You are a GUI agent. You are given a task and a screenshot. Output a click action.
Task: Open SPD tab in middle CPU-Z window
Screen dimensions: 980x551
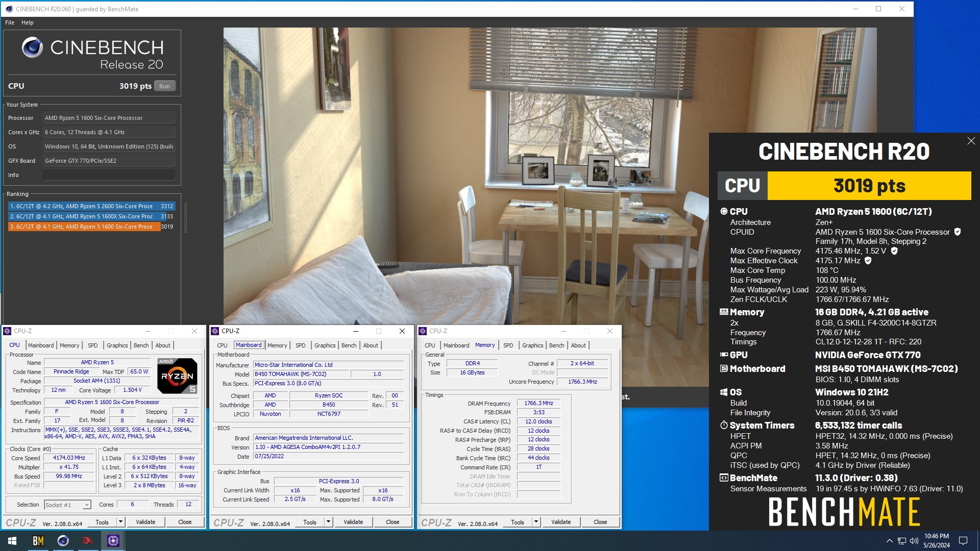click(x=301, y=345)
